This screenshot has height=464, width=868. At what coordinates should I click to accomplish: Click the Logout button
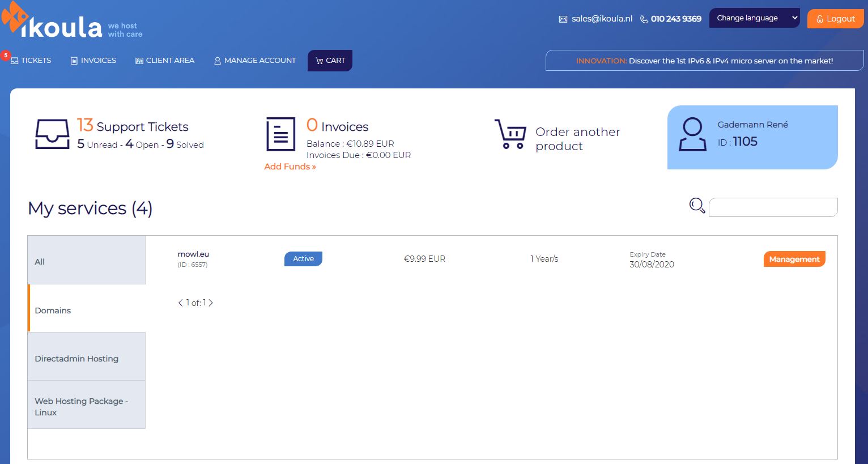click(836, 19)
